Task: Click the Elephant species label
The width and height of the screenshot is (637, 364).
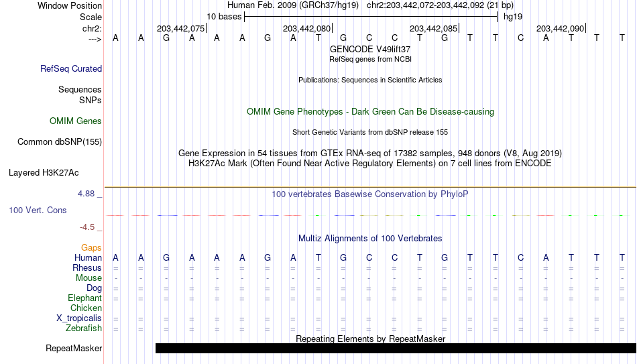Action: [x=84, y=298]
